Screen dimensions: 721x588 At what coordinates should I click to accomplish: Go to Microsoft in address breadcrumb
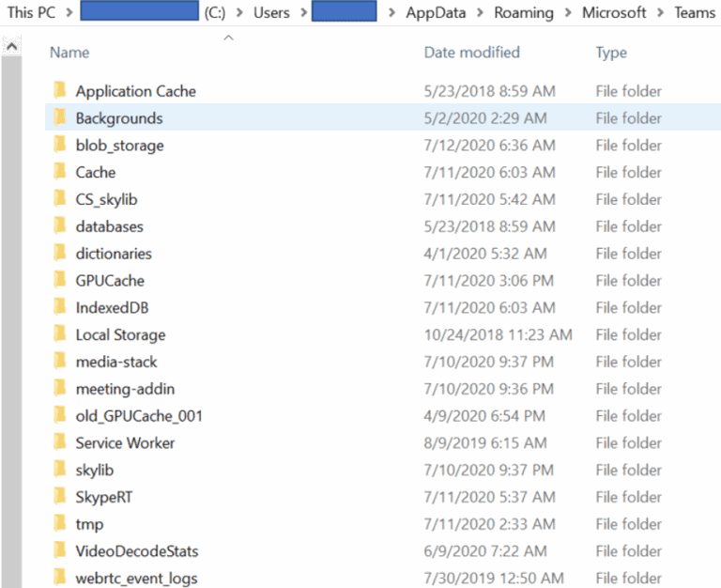pos(614,12)
